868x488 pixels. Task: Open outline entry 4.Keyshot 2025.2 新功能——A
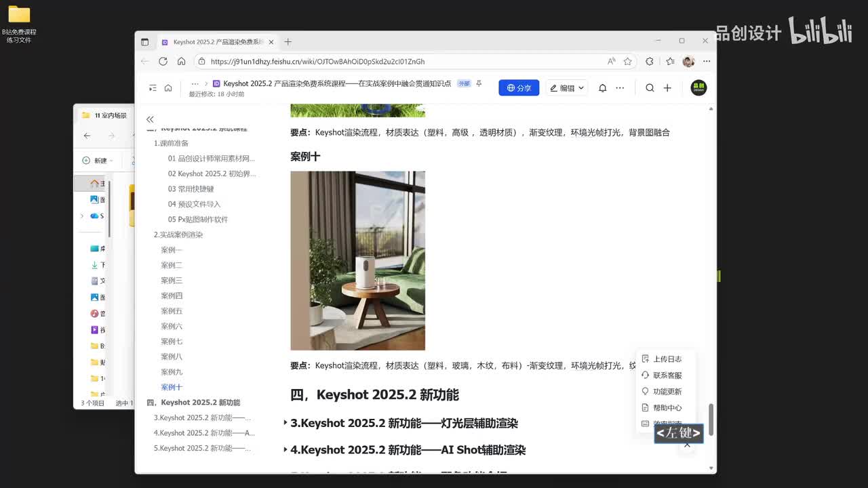click(x=204, y=433)
